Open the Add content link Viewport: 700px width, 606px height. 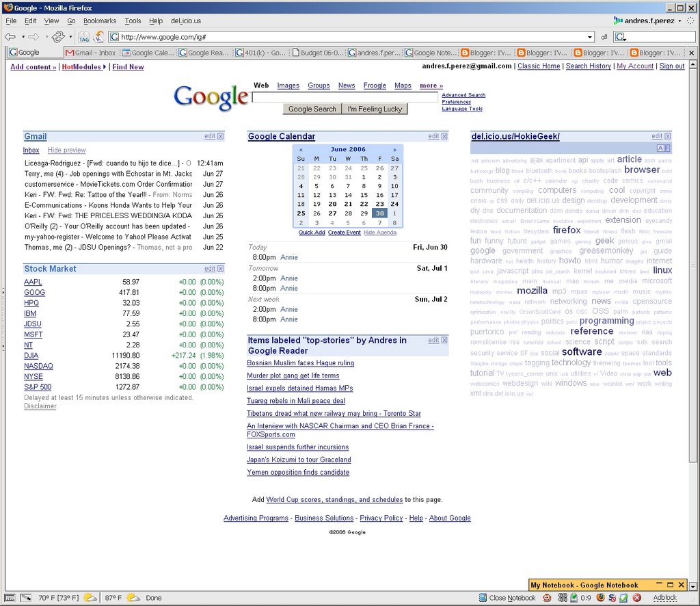[x=33, y=67]
